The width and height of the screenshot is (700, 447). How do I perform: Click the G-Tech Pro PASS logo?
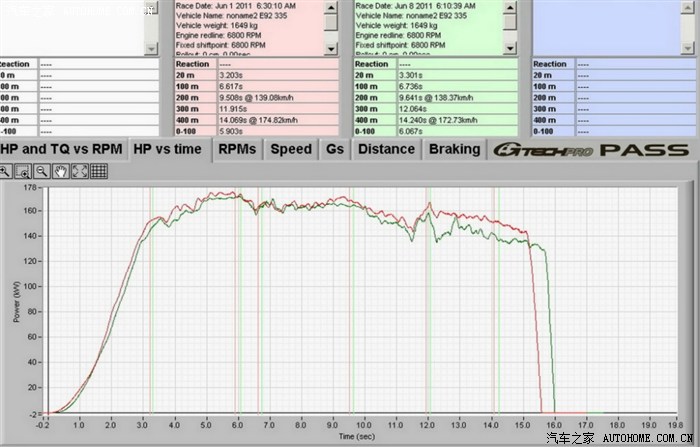[592, 150]
